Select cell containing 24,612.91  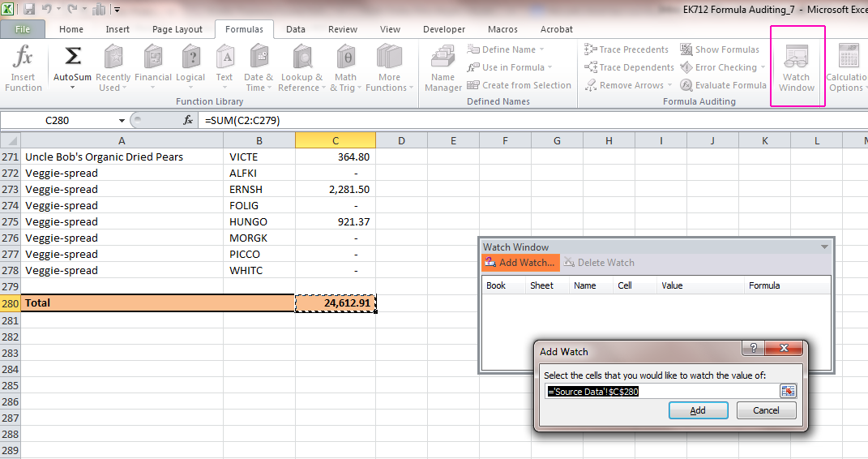[x=336, y=302]
